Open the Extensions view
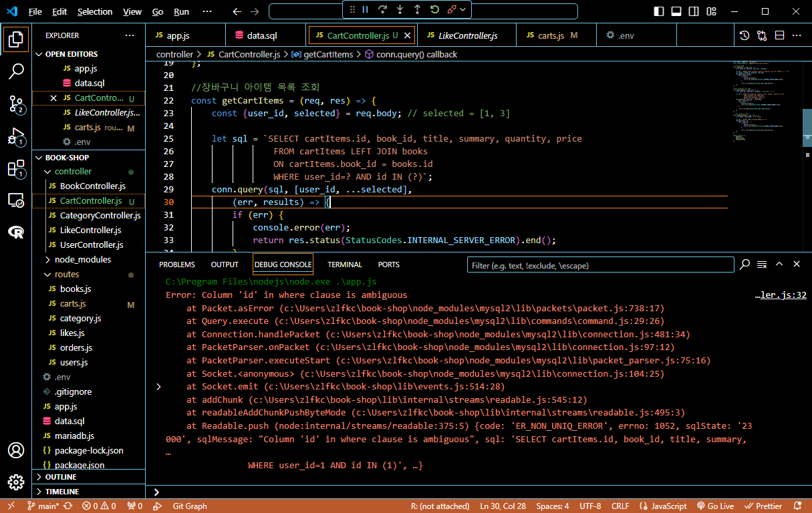The image size is (812, 513). (16, 168)
